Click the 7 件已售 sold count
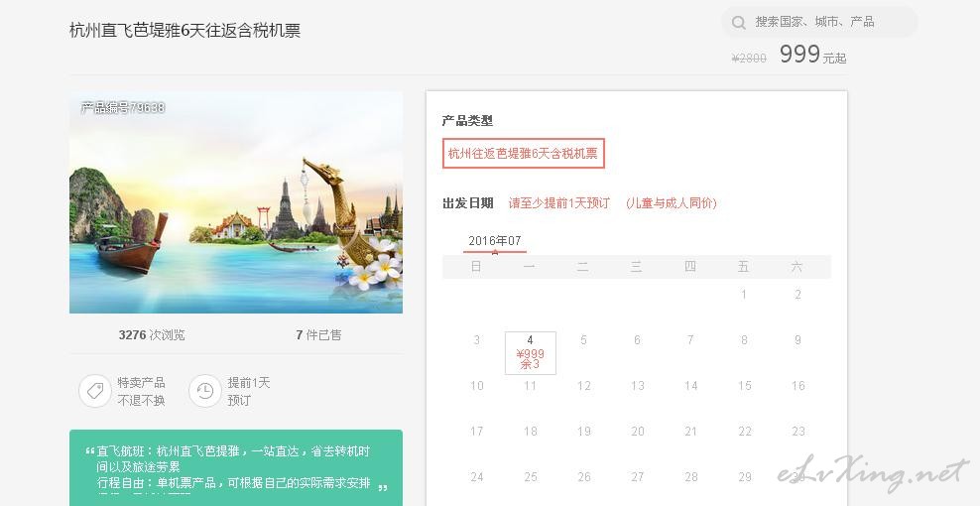Image resolution: width=980 pixels, height=506 pixels. click(318, 335)
